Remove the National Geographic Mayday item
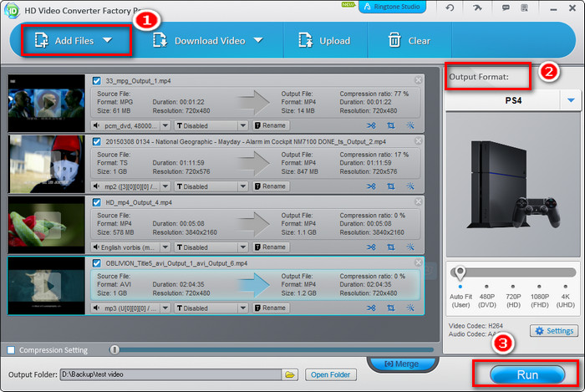Image resolution: width=585 pixels, height=392 pixels. [418, 140]
